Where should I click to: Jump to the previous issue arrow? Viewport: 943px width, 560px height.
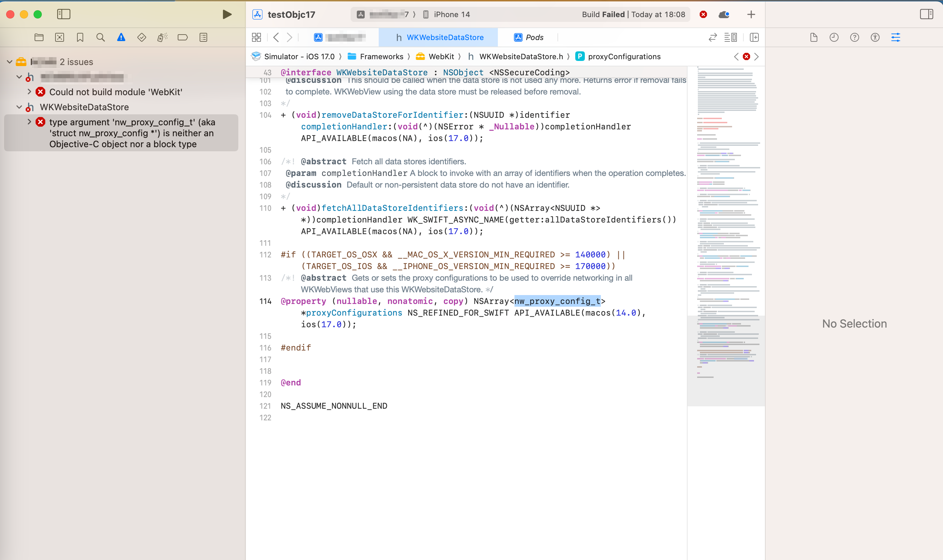click(x=736, y=56)
